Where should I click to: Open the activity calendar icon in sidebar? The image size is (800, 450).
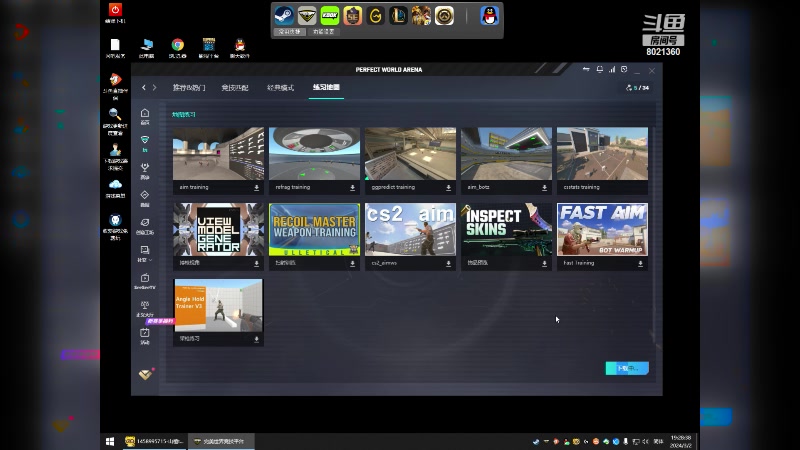(145, 336)
